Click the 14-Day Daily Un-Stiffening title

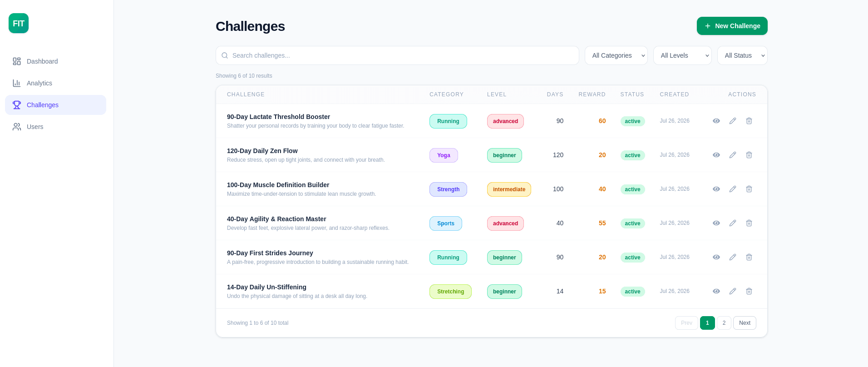pos(266,287)
